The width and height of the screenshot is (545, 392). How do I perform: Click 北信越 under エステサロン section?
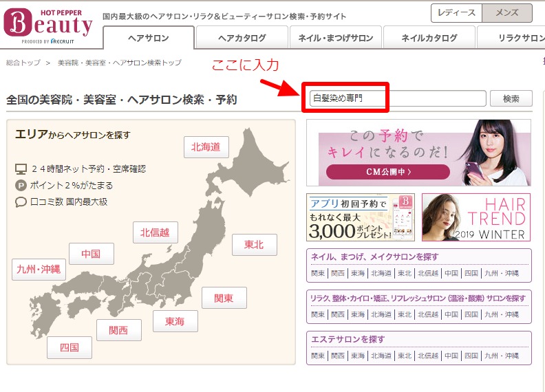click(x=428, y=356)
